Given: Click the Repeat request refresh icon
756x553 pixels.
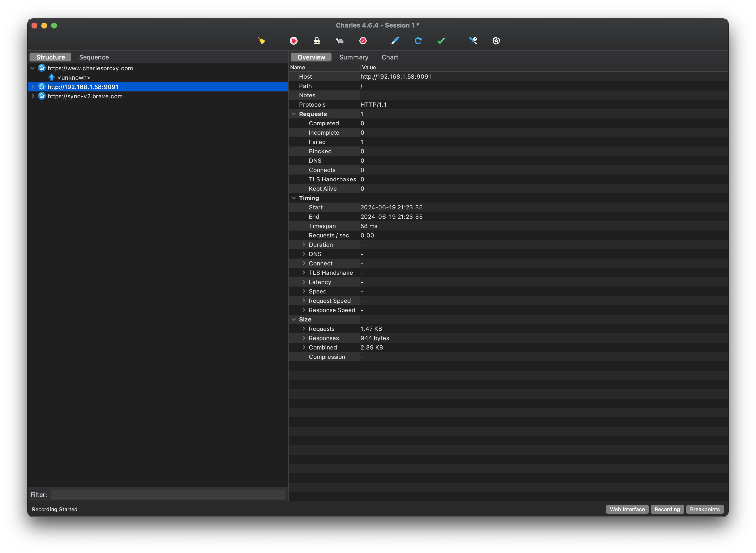Looking at the screenshot, I should (x=418, y=41).
